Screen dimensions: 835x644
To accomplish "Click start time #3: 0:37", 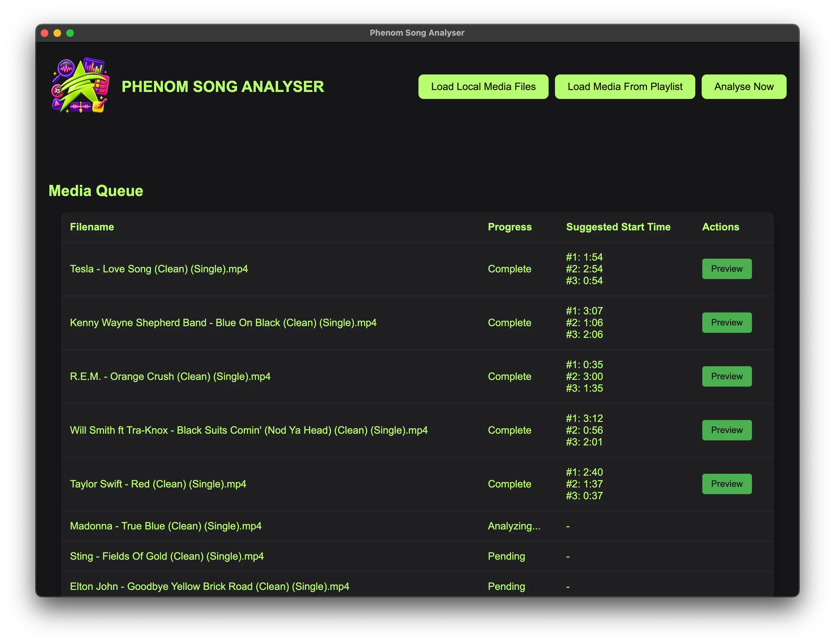I will [x=584, y=496].
